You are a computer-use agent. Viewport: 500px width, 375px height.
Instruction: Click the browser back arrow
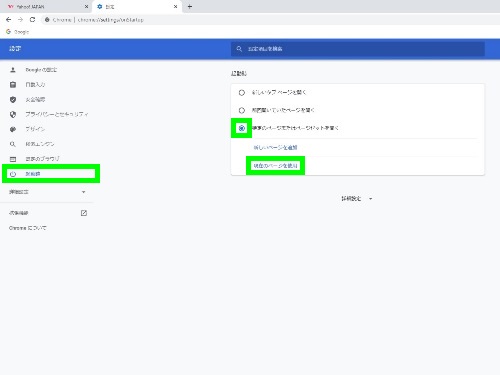coord(9,20)
